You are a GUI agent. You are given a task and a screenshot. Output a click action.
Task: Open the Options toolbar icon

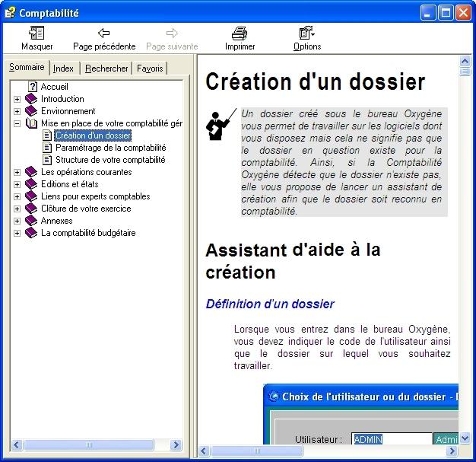[306, 33]
